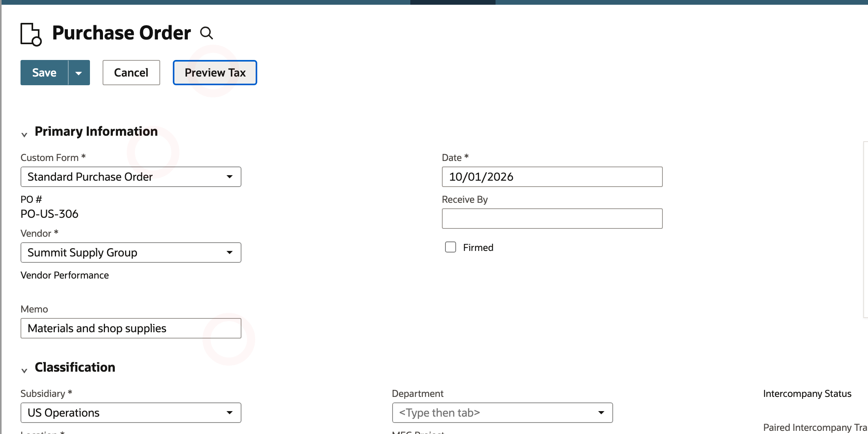
Task: Click the Cancel button
Action: tap(131, 73)
